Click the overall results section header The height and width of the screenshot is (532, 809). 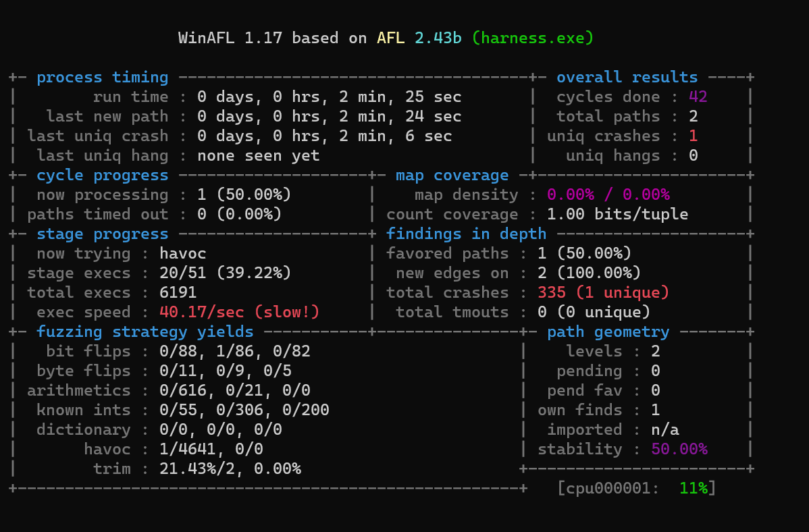[627, 78]
